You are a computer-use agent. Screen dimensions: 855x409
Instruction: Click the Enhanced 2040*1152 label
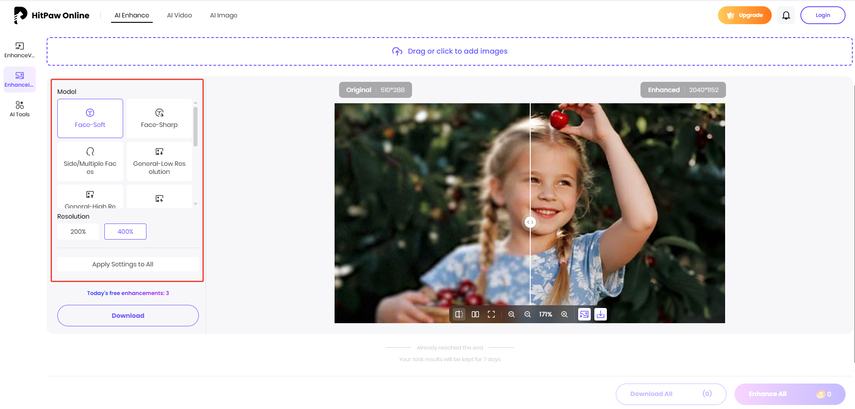683,90
